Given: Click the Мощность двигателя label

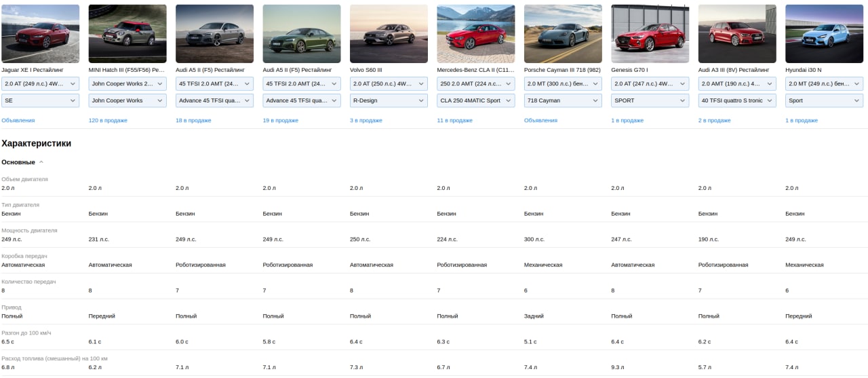Looking at the screenshot, I should tap(29, 230).
